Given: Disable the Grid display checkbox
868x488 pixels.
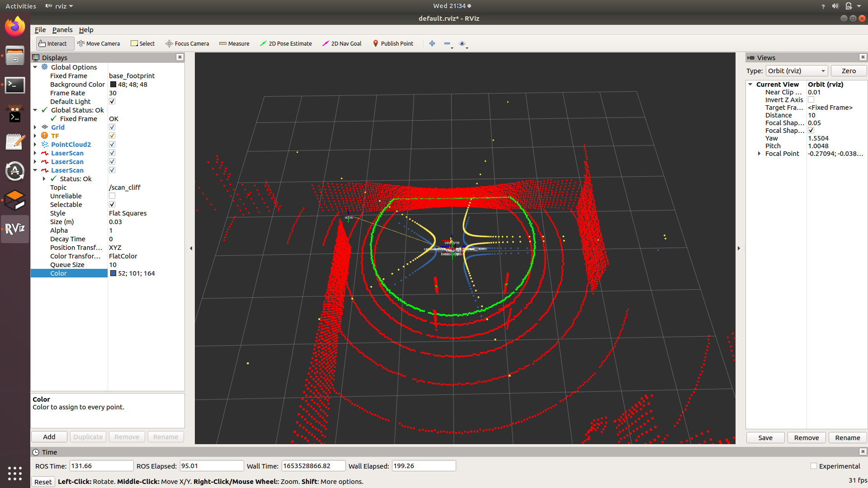Looking at the screenshot, I should [x=112, y=127].
